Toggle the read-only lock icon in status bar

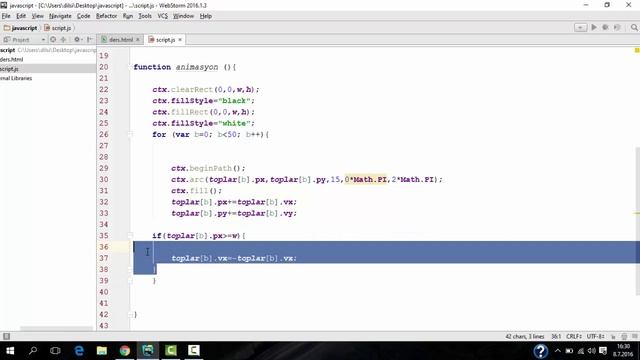(613, 337)
